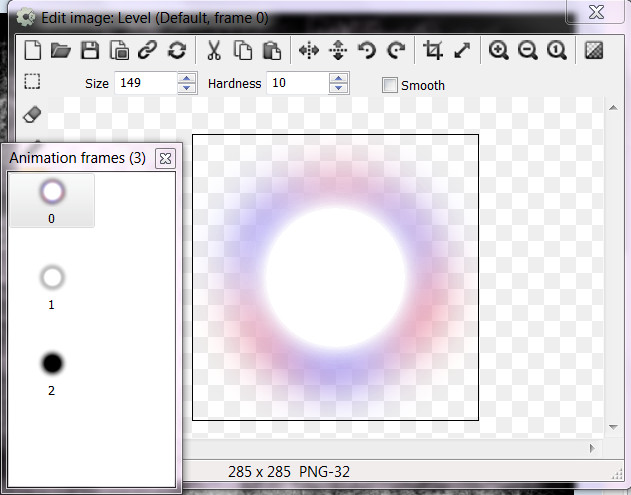Close the Animation frames panel

[166, 158]
